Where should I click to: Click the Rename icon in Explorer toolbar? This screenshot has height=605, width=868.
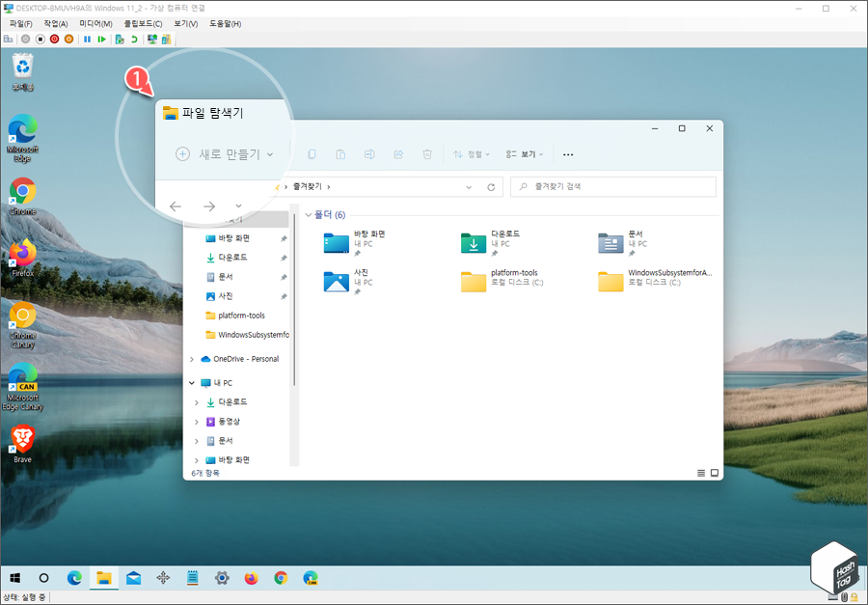369,154
